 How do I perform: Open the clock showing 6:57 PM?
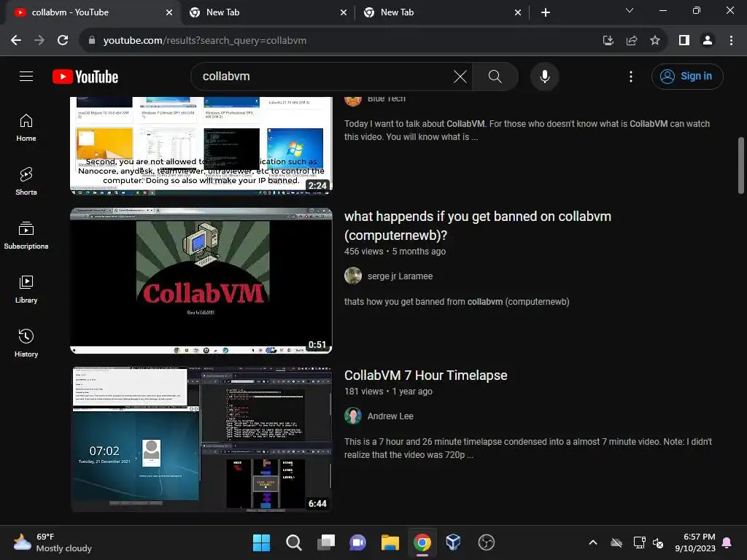(695, 542)
